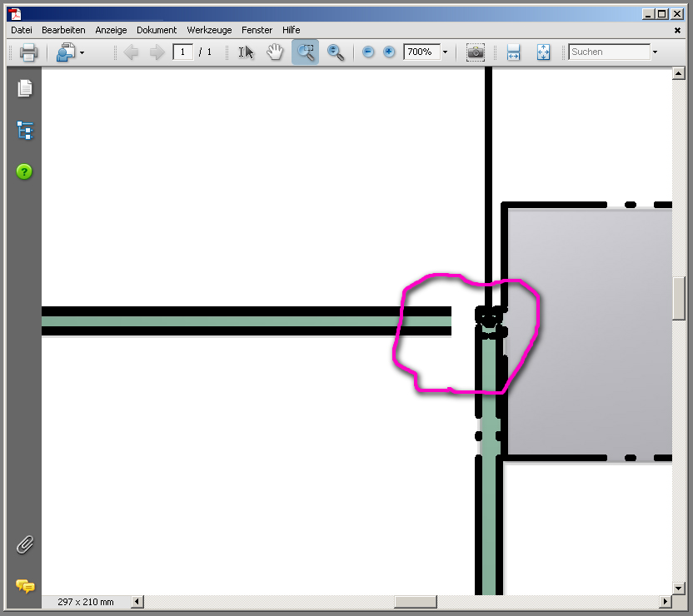This screenshot has width=693, height=616.
Task: Click the Suchen search field
Action: click(610, 52)
